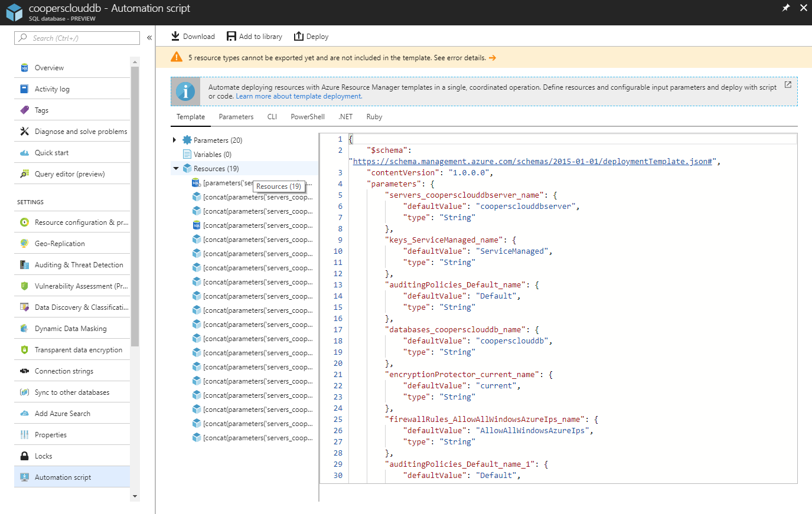Switch to the .NET tab
The height and width of the screenshot is (514, 812).
(x=345, y=117)
